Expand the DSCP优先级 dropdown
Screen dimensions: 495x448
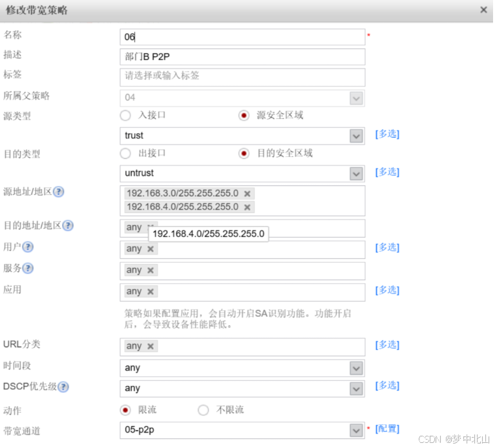(x=356, y=389)
